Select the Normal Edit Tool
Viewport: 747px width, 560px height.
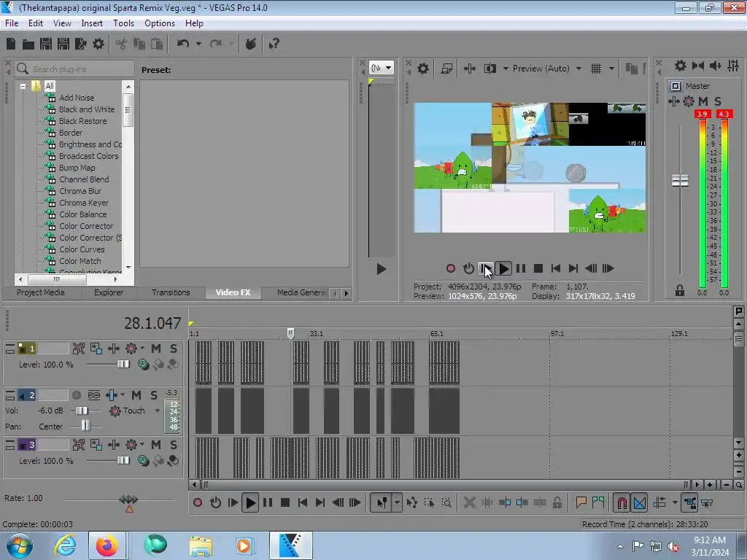coord(382,502)
